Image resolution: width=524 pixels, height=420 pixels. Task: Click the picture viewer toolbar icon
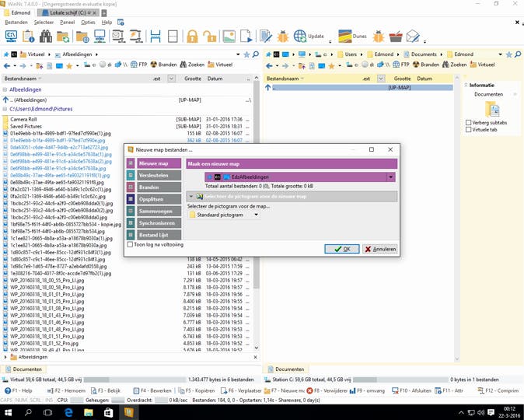229,36
